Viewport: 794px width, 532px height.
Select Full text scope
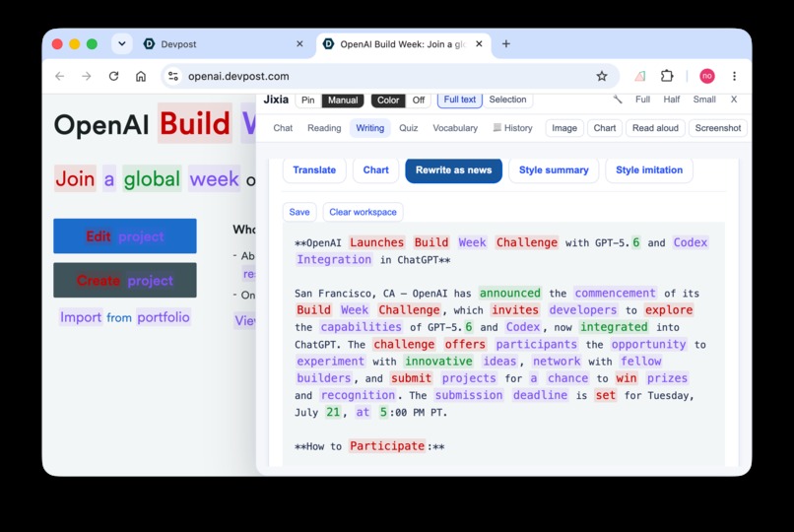(x=460, y=100)
